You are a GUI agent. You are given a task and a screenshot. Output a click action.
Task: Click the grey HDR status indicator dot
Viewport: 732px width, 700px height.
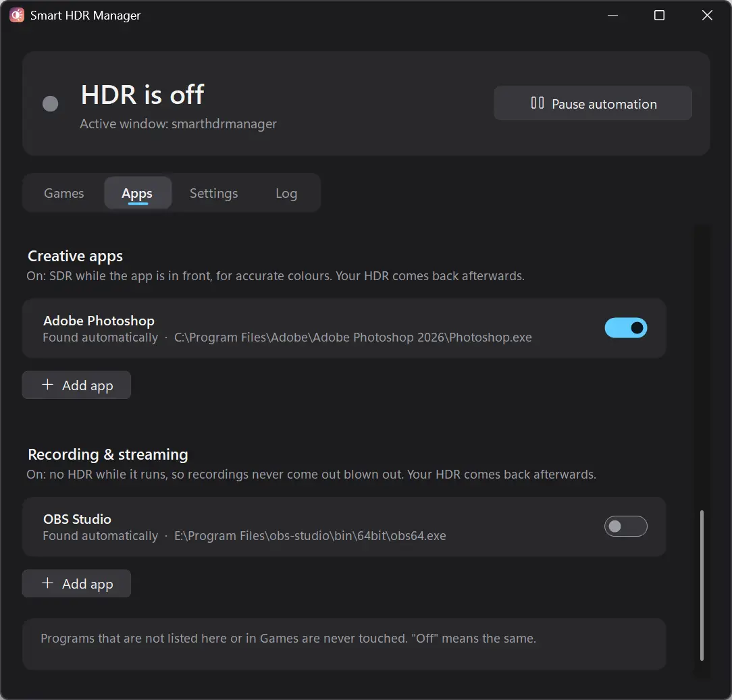point(51,103)
